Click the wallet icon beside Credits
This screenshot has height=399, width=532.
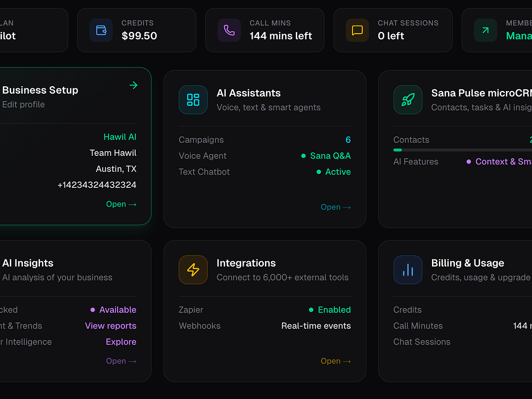[101, 30]
